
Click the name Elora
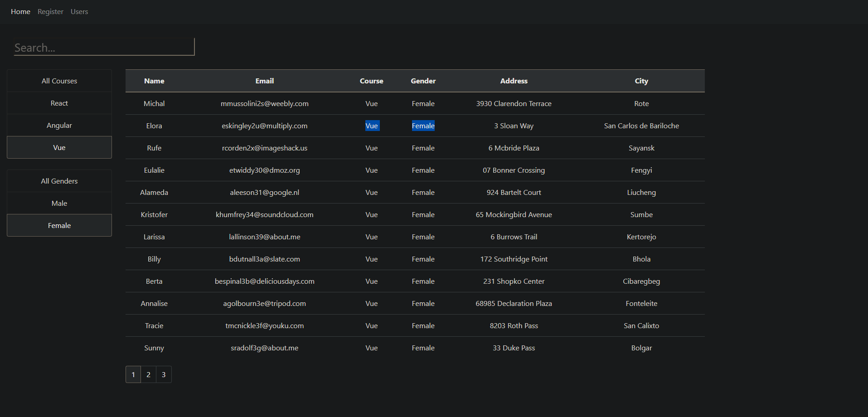click(x=154, y=126)
